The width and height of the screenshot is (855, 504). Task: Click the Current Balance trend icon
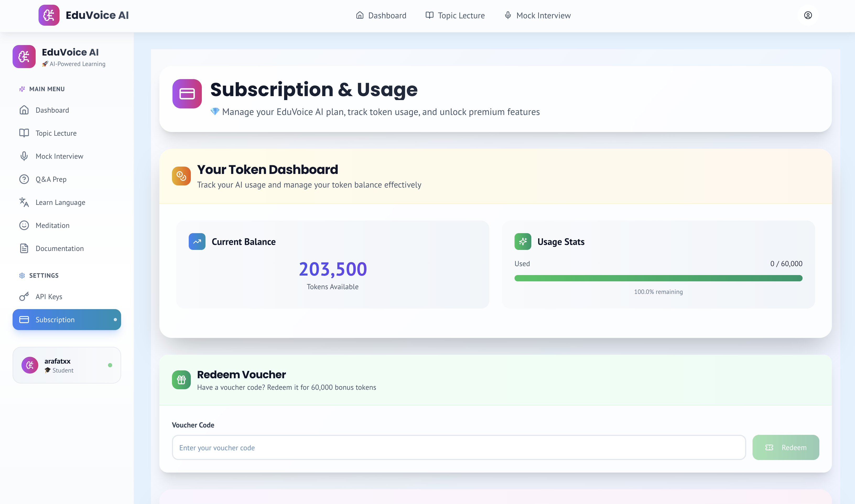[x=197, y=242]
